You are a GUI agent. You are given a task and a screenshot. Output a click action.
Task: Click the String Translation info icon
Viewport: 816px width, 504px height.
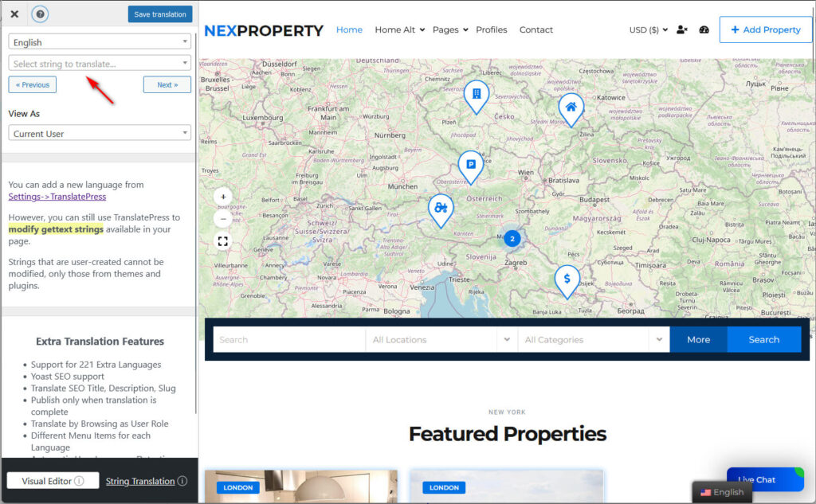click(x=182, y=481)
